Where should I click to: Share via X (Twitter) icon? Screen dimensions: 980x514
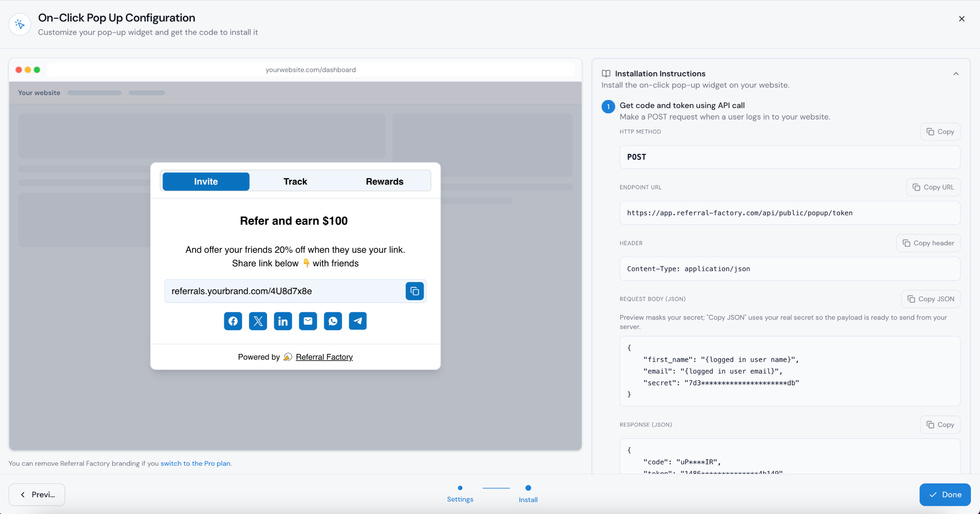pos(258,321)
